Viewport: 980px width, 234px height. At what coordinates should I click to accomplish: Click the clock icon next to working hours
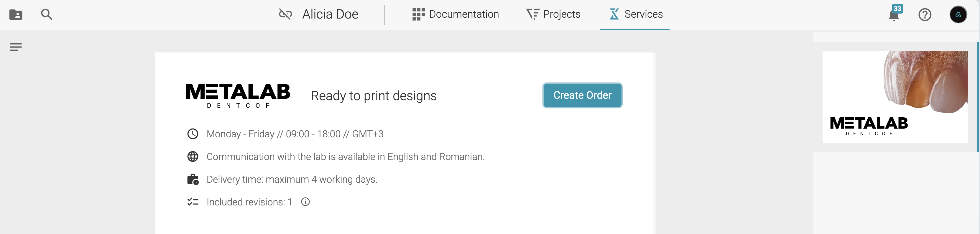(193, 134)
